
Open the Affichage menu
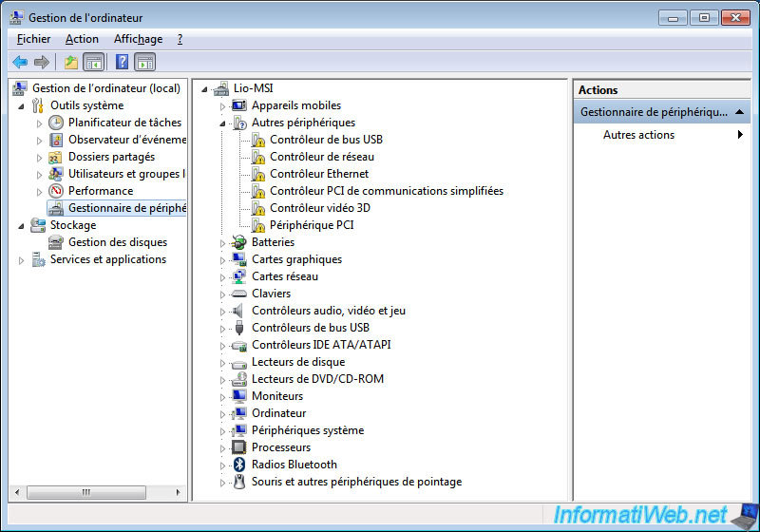[138, 39]
